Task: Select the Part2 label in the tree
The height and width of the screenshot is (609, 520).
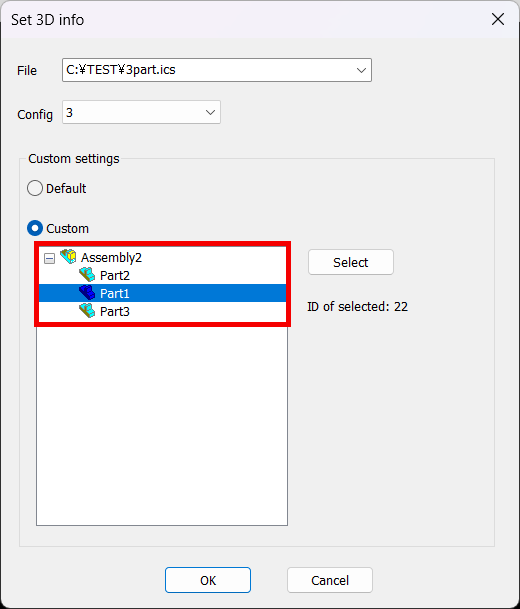Action: coord(115,275)
